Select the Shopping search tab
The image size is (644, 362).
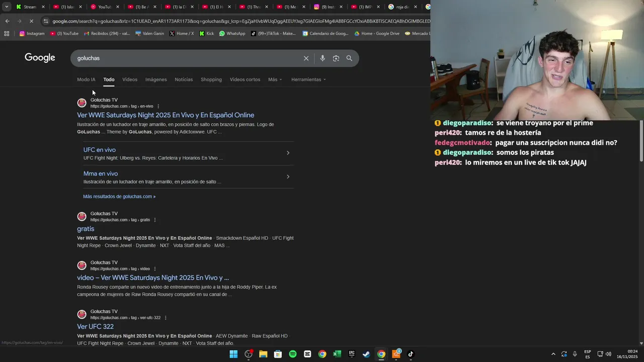coord(211,79)
